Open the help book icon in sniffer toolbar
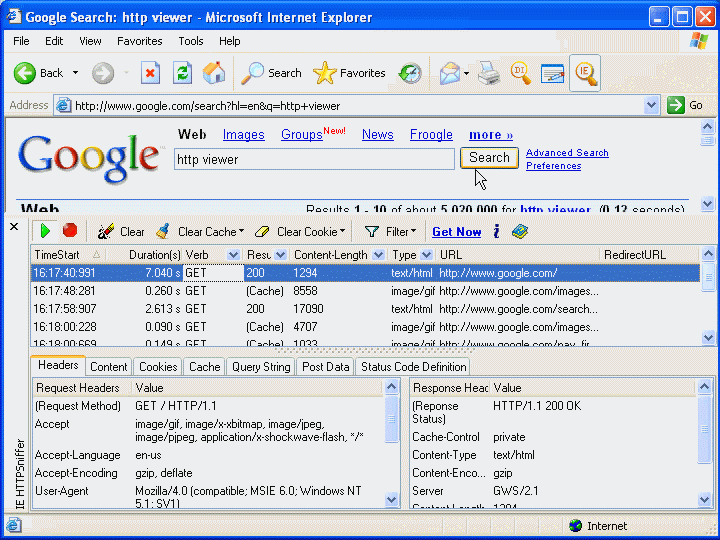720x540 pixels. [519, 232]
